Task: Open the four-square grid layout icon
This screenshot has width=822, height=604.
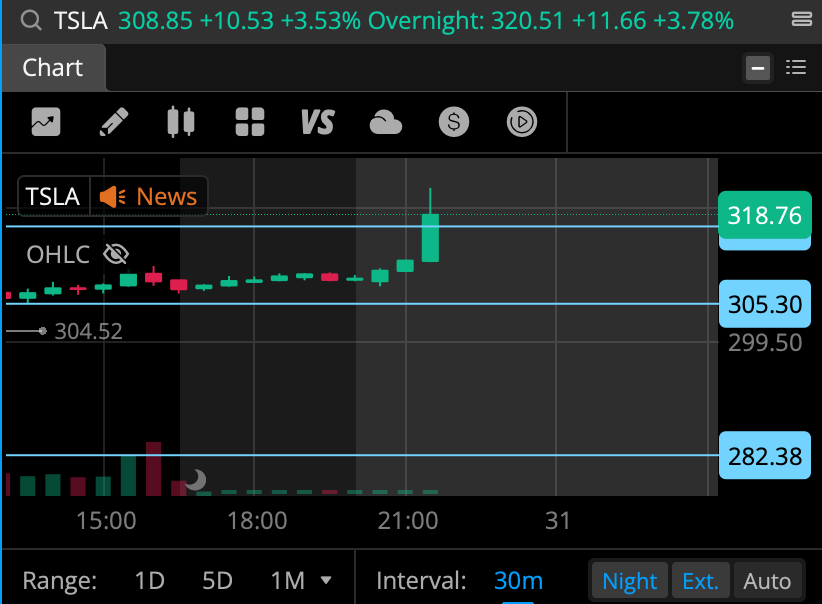Action: point(250,122)
